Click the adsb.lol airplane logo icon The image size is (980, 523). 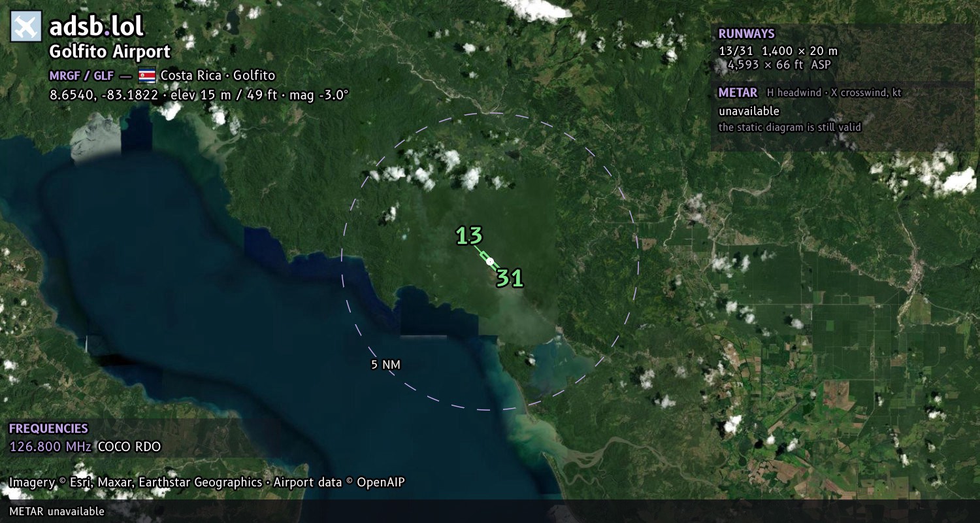[x=26, y=26]
